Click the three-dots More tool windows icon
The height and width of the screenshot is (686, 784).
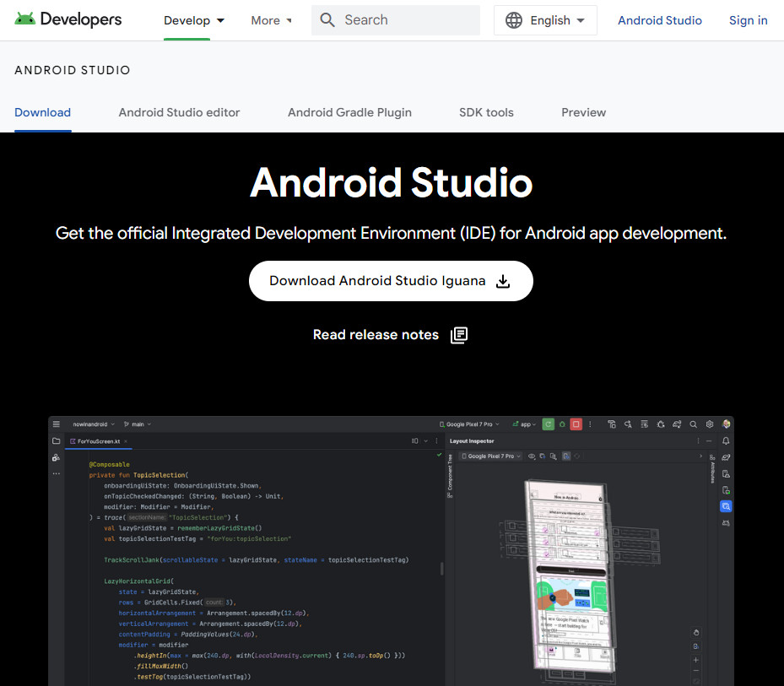(57, 473)
